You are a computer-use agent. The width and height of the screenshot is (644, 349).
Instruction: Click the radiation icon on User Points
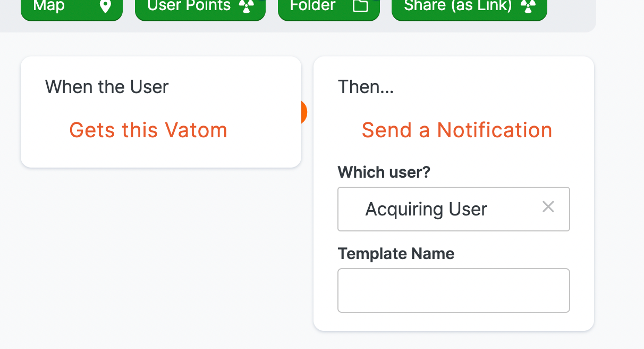(245, 6)
